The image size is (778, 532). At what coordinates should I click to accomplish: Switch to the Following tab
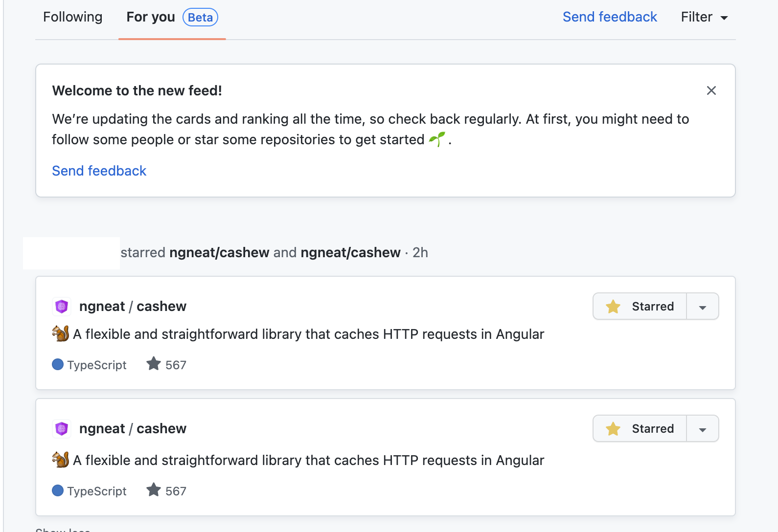(73, 17)
